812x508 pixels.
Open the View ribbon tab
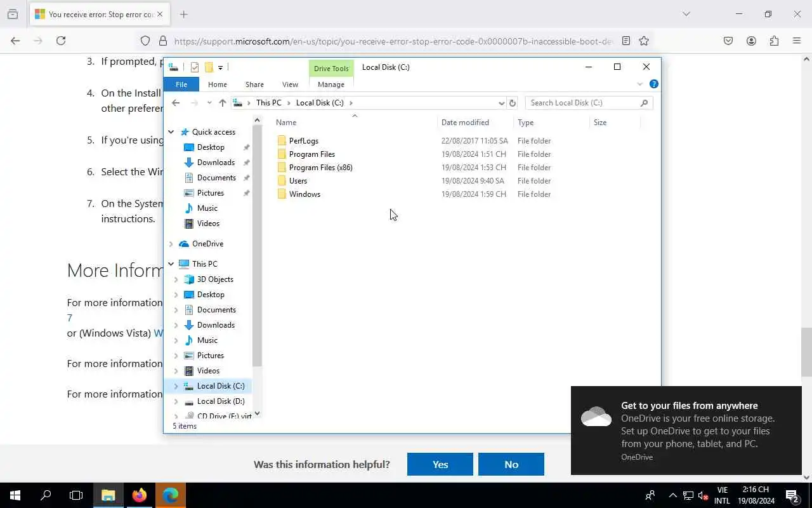click(x=290, y=84)
